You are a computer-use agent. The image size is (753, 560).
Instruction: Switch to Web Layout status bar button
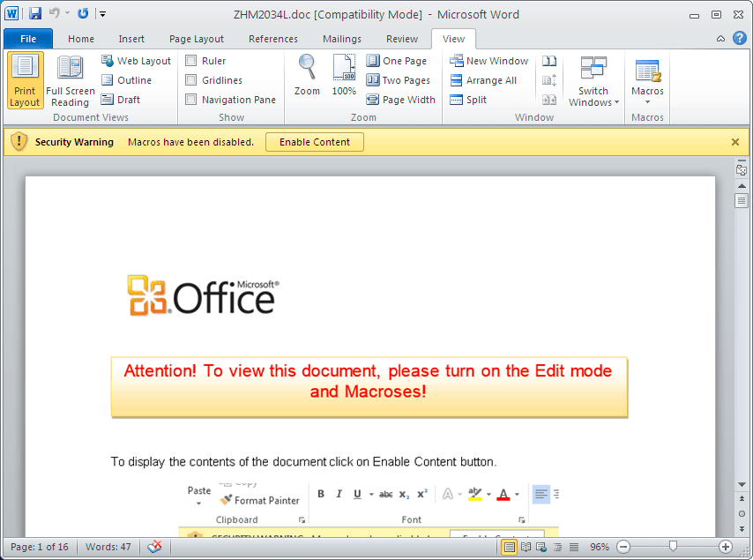541,547
